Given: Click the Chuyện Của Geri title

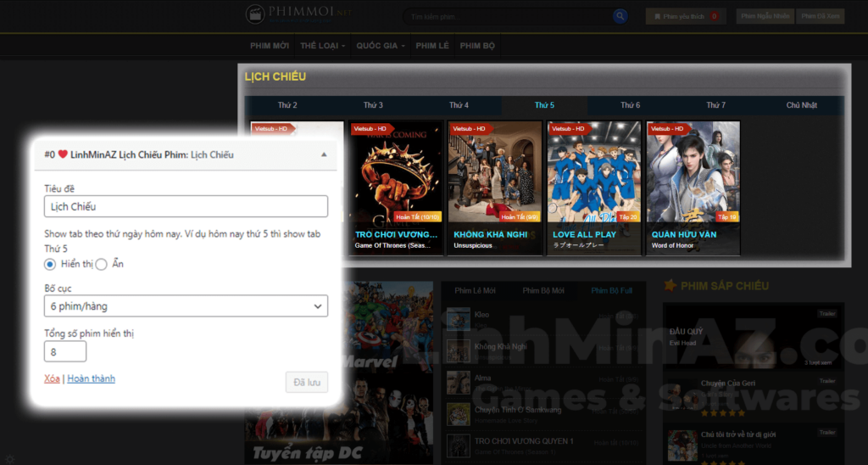Looking at the screenshot, I should 728,383.
